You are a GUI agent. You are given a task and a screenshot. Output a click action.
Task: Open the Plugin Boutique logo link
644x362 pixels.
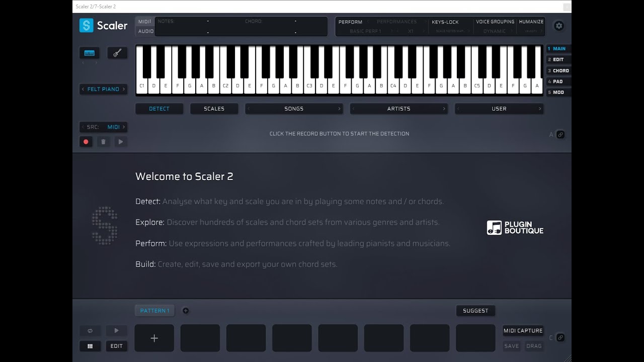coord(515,228)
